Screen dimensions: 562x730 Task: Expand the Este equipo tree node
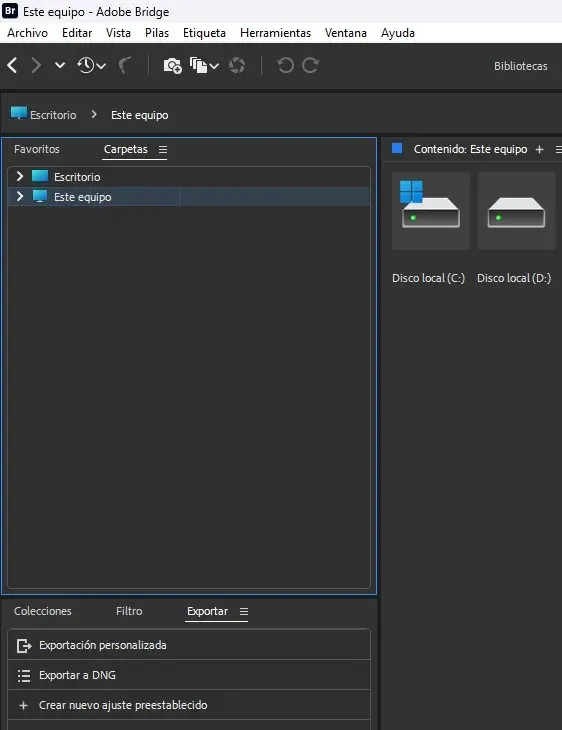pos(20,196)
